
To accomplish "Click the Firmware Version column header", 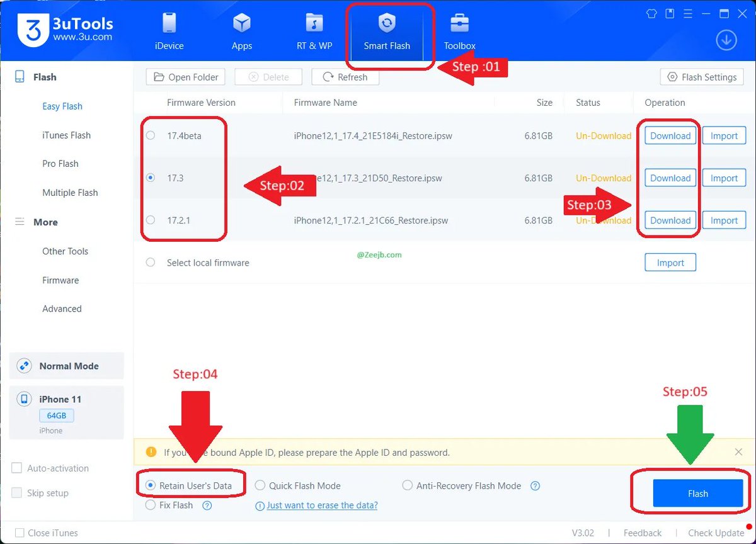I will tap(201, 103).
